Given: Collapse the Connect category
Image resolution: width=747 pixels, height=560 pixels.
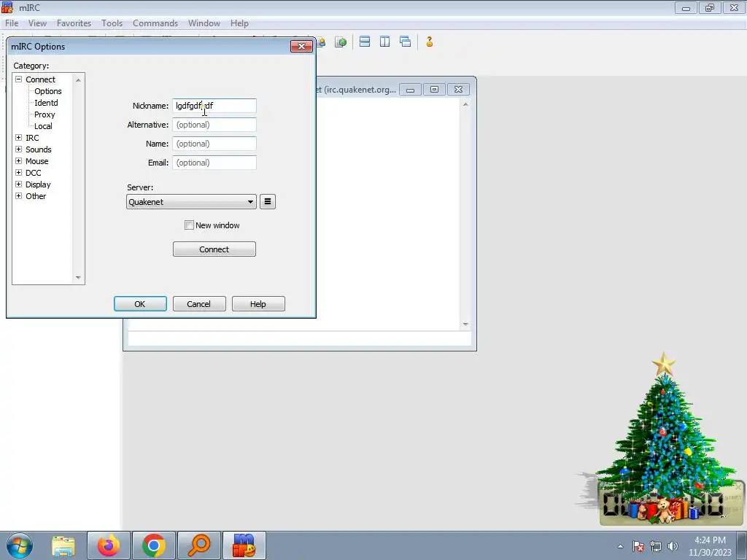Looking at the screenshot, I should tap(18, 79).
